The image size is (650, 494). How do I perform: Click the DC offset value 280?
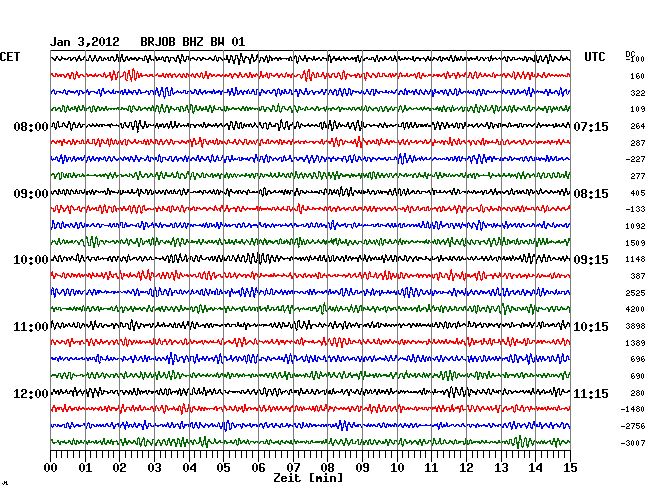[638, 393]
